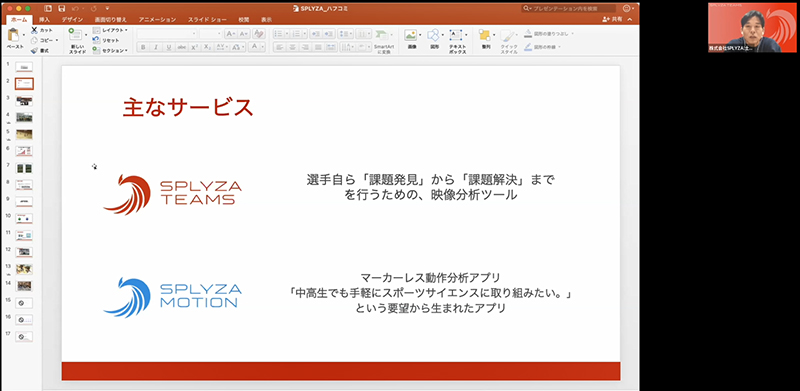Image resolution: width=800 pixels, height=391 pixels.
Task: Add a new slide with 新しいスライド icon
Action: pyautogui.click(x=75, y=35)
